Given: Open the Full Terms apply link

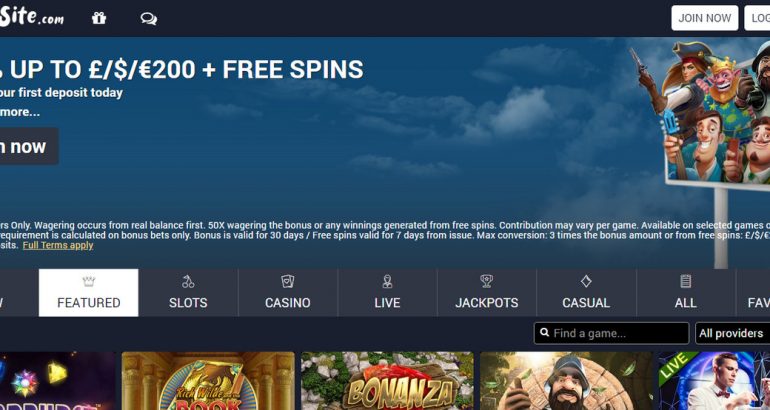Looking at the screenshot, I should (58, 245).
